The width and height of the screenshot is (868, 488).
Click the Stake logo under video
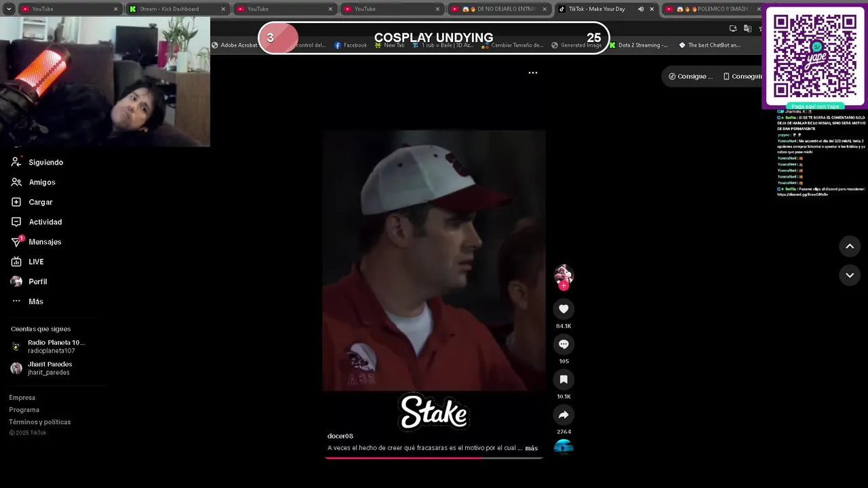click(434, 413)
